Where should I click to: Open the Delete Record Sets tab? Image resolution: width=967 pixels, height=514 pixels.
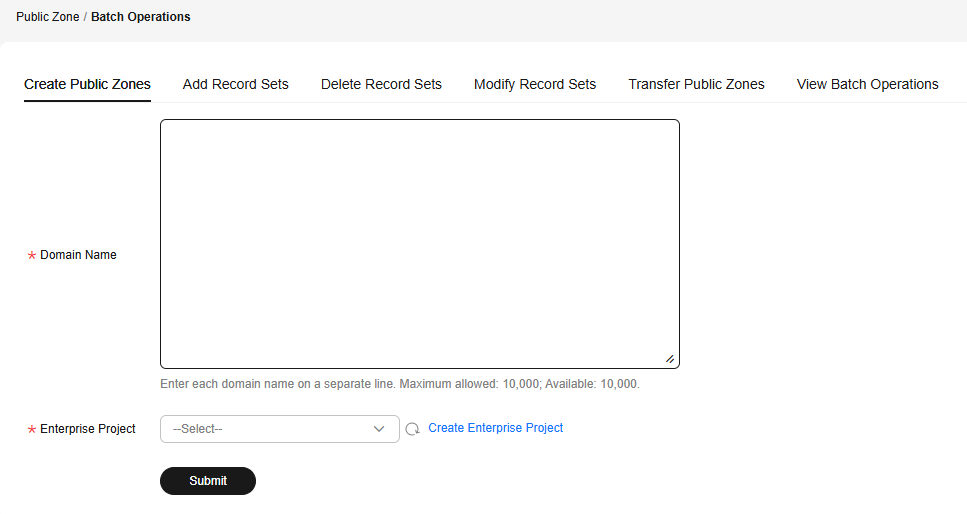[x=381, y=85]
